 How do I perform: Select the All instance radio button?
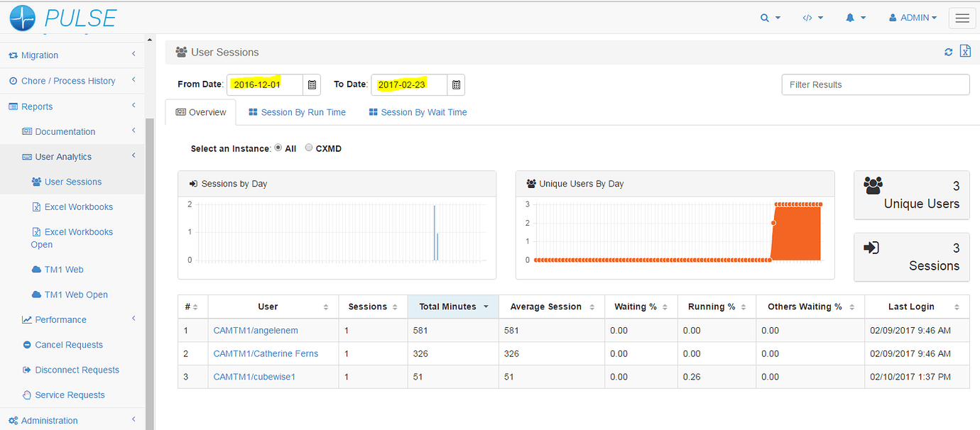278,148
